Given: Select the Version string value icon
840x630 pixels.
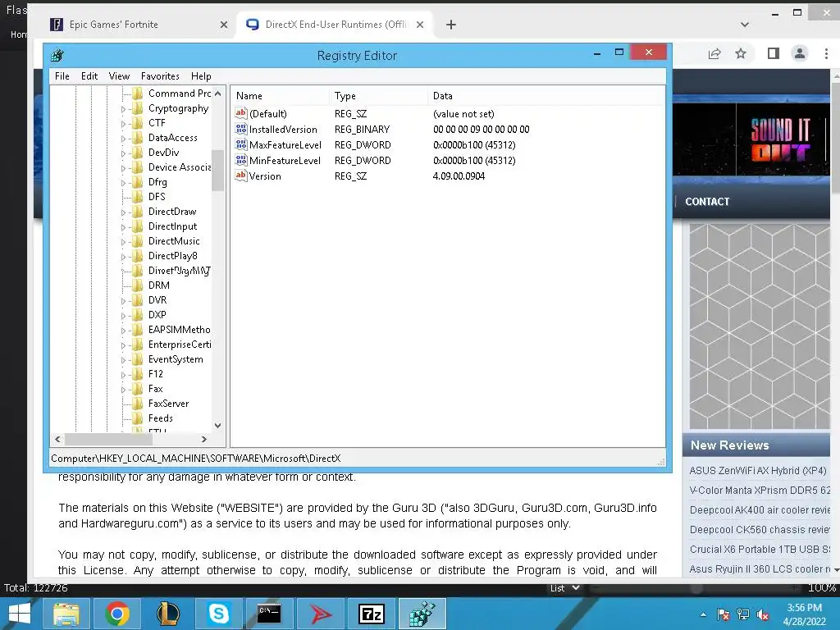Looking at the screenshot, I should 241,176.
